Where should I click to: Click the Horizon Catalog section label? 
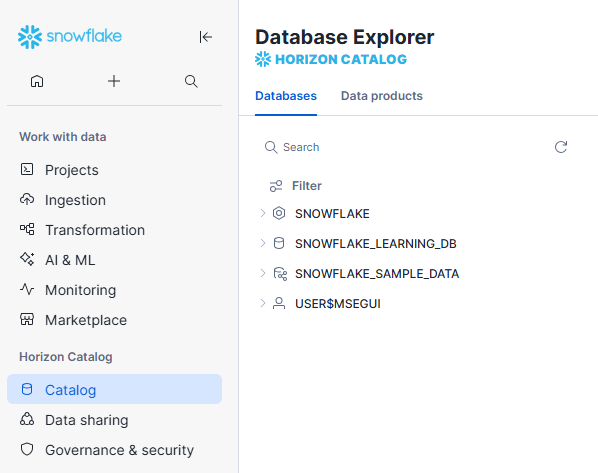(x=66, y=357)
